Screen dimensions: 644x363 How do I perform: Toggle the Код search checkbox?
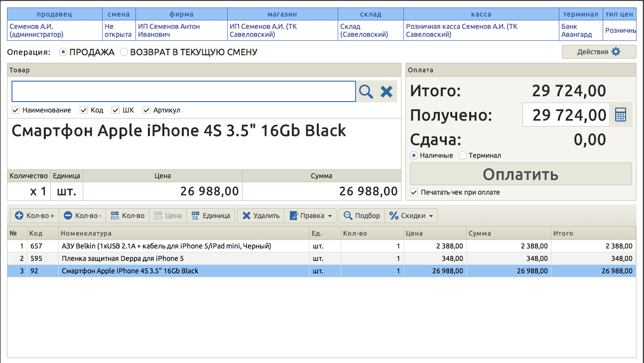84,110
